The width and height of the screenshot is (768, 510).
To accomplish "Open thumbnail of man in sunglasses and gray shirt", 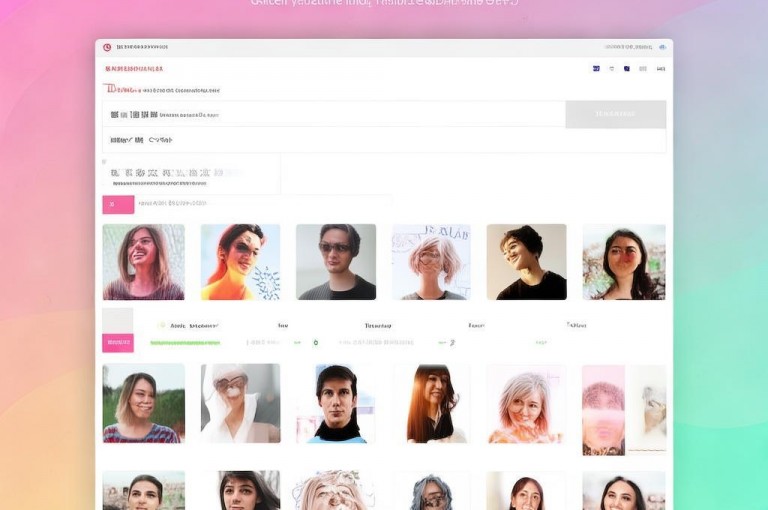I will tap(336, 262).
